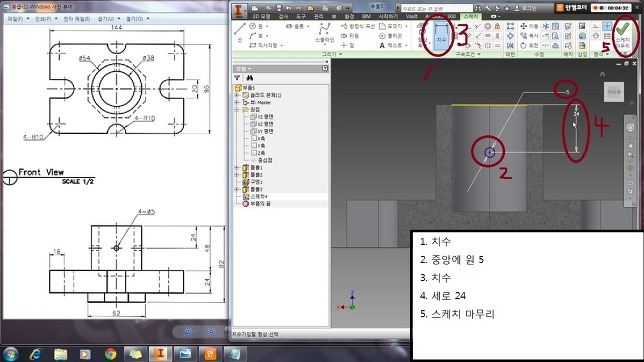The image size is (644, 362).
Task: Open the Open (열기) menu in Photo Viewer
Action: 137,19
